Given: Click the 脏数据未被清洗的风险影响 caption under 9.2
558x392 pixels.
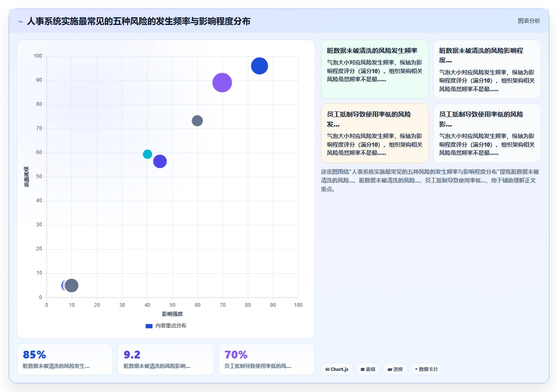Looking at the screenshot, I should pyautogui.click(x=157, y=366).
